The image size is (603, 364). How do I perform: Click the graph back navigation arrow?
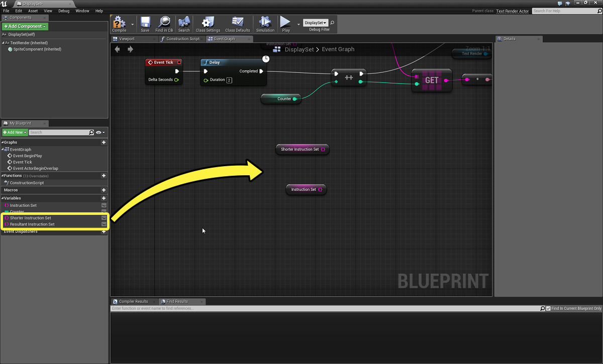pos(118,49)
